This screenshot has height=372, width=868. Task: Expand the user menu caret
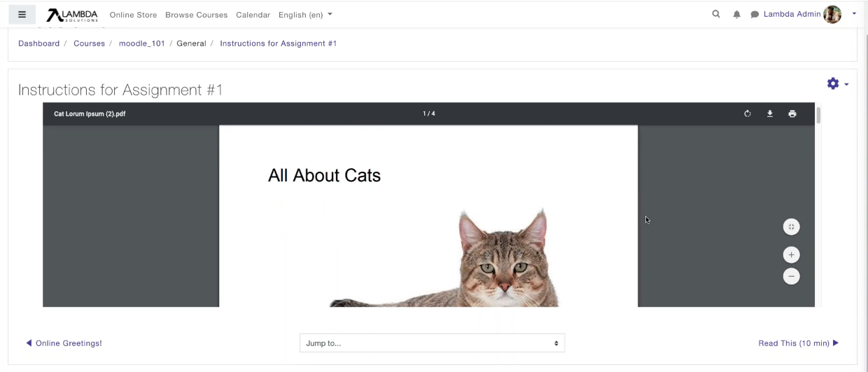point(854,13)
